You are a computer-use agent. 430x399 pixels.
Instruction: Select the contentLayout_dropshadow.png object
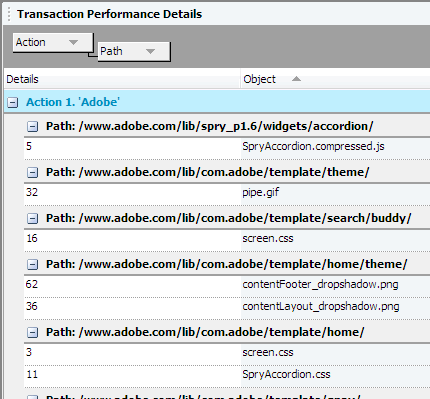[321, 306]
